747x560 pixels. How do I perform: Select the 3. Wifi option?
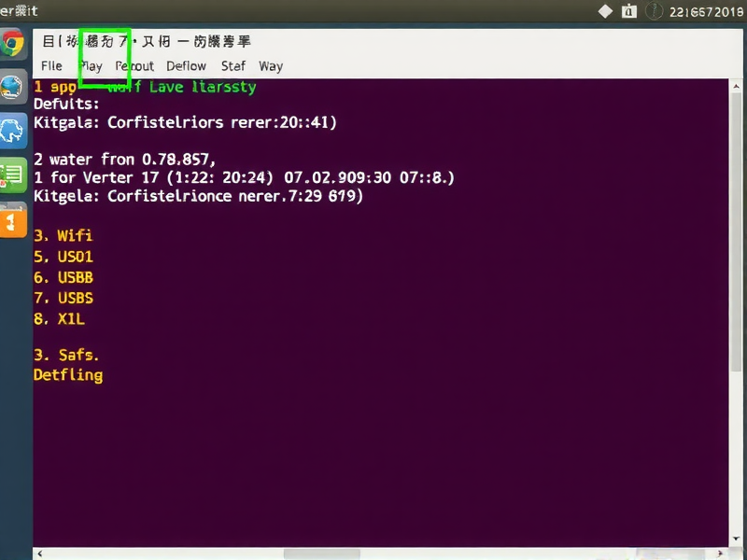[x=63, y=235]
